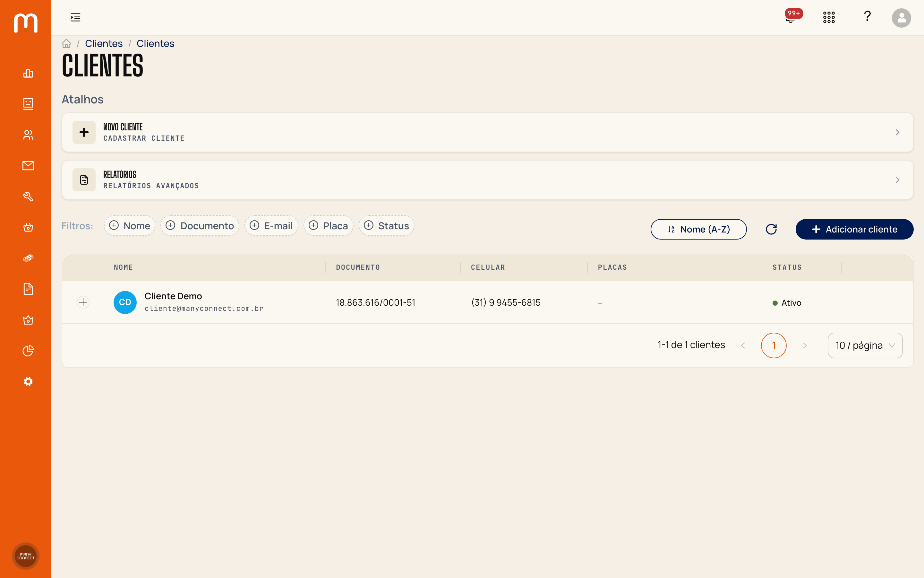Open the Nome (A-Z) sort selector
This screenshot has height=578, width=924.
coord(699,229)
